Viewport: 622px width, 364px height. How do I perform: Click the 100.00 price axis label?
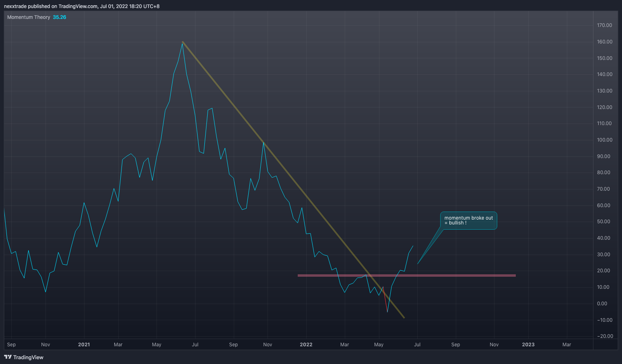(604, 140)
